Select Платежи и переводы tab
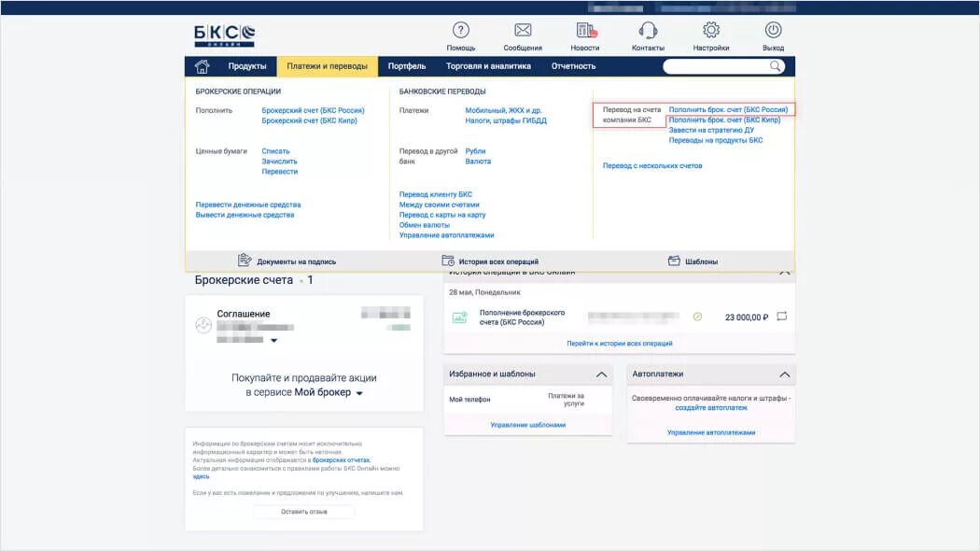Viewport: 980px width, 551px height. tap(327, 66)
